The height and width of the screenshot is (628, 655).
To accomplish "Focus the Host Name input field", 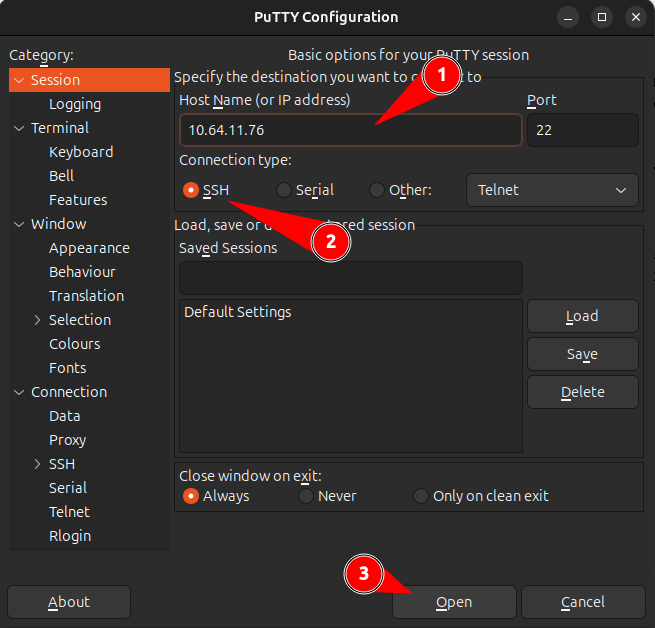I will coord(351,130).
